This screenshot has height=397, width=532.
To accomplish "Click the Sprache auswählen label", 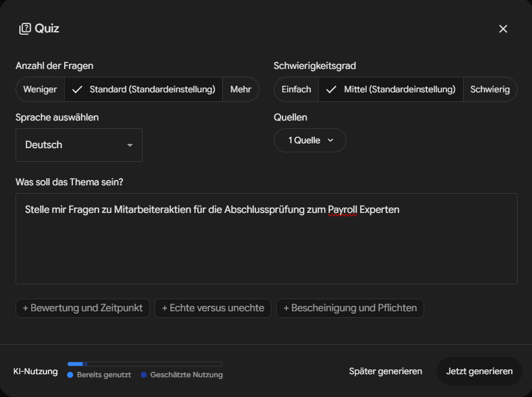I will coord(57,118).
